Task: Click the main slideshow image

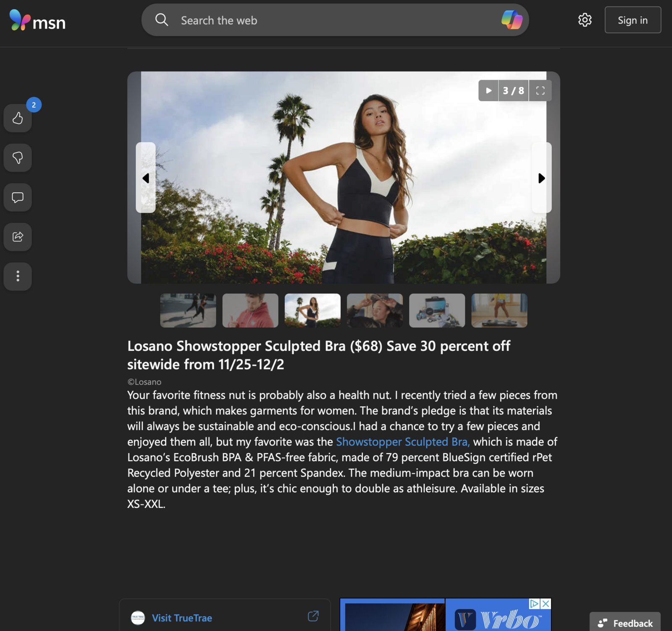Action: [x=344, y=177]
